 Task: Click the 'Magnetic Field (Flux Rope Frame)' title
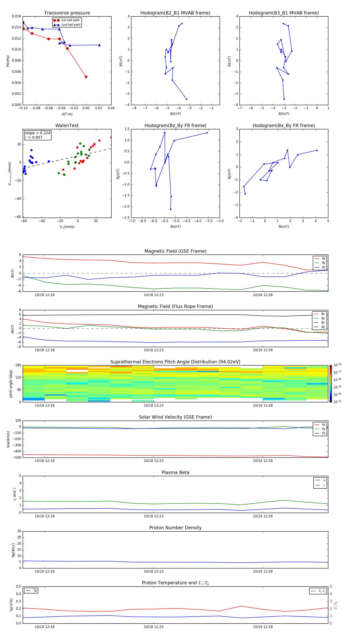(175, 307)
